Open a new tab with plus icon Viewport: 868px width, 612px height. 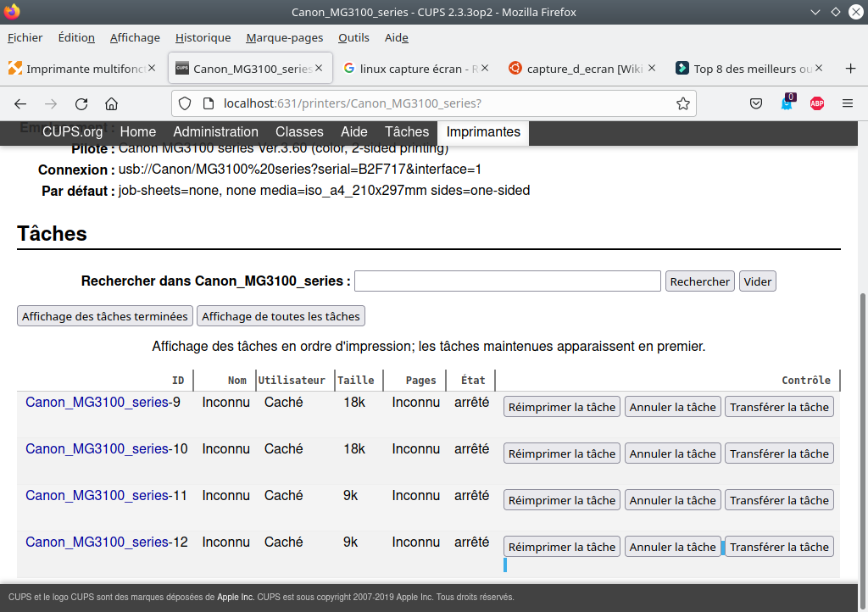851,69
